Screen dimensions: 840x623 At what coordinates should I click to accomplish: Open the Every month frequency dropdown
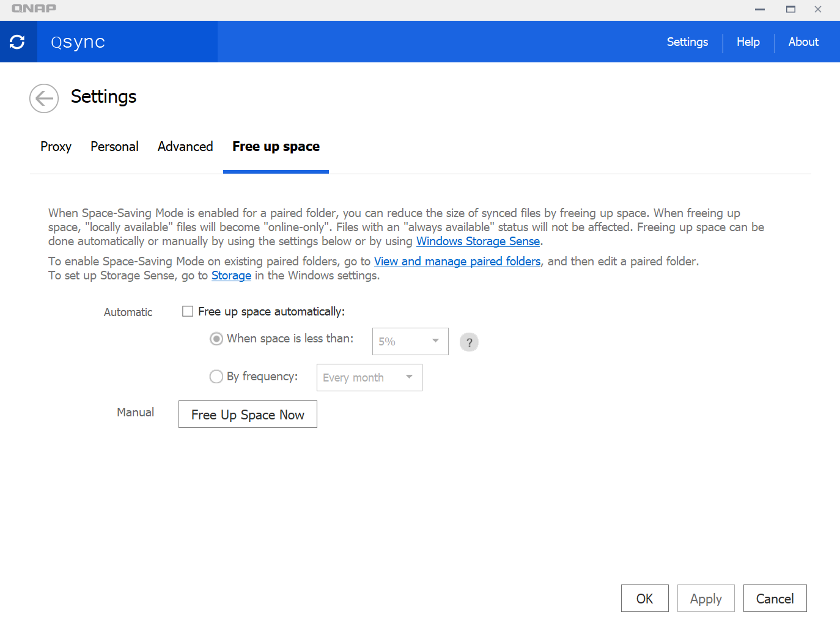coord(369,377)
